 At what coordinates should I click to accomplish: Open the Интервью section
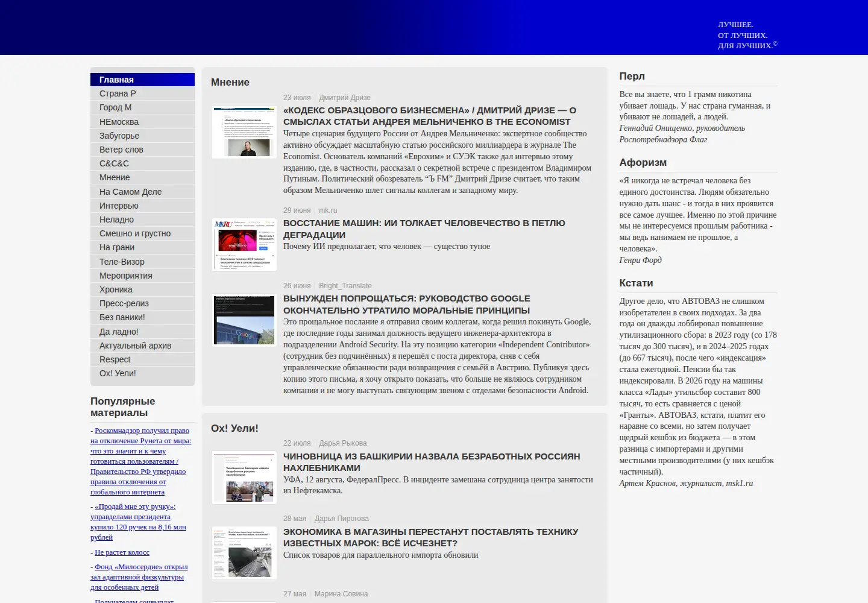[x=142, y=206]
